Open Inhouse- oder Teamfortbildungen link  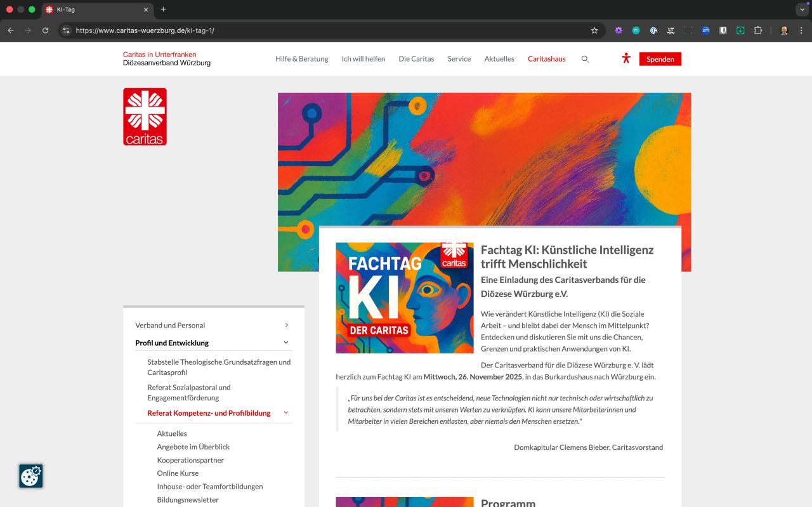(x=210, y=487)
